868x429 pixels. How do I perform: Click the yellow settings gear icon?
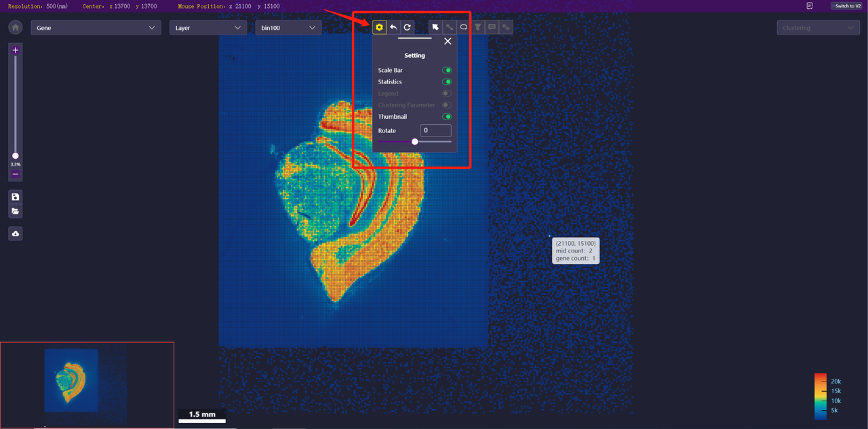379,27
